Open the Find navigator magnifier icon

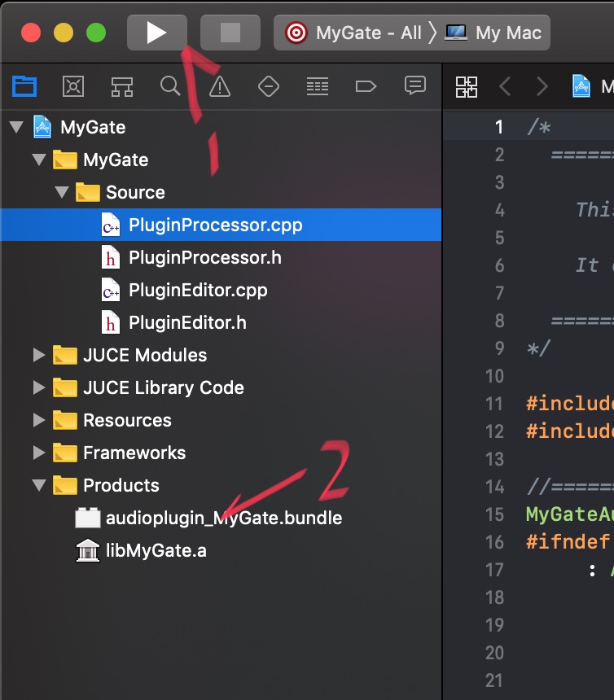coord(170,85)
